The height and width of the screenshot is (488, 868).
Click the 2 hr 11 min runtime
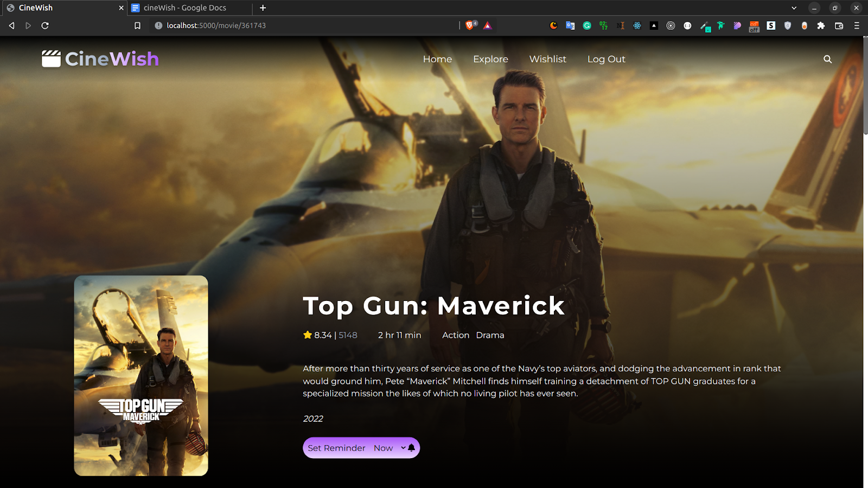pos(399,335)
